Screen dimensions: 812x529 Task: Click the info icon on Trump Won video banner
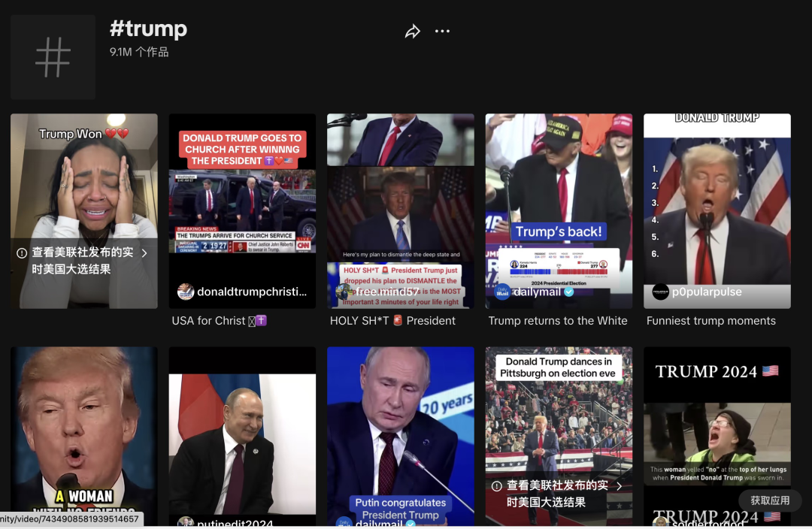pyautogui.click(x=22, y=253)
